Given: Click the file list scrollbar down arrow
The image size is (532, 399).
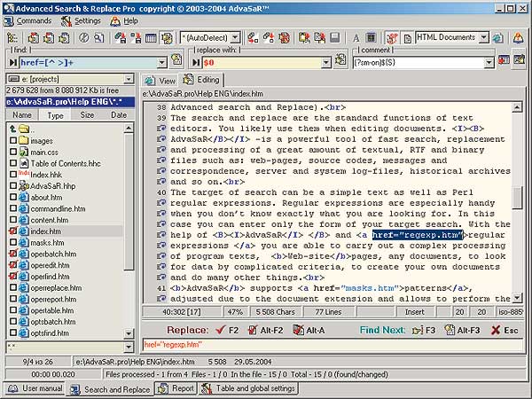Looking at the screenshot, I should (129, 333).
